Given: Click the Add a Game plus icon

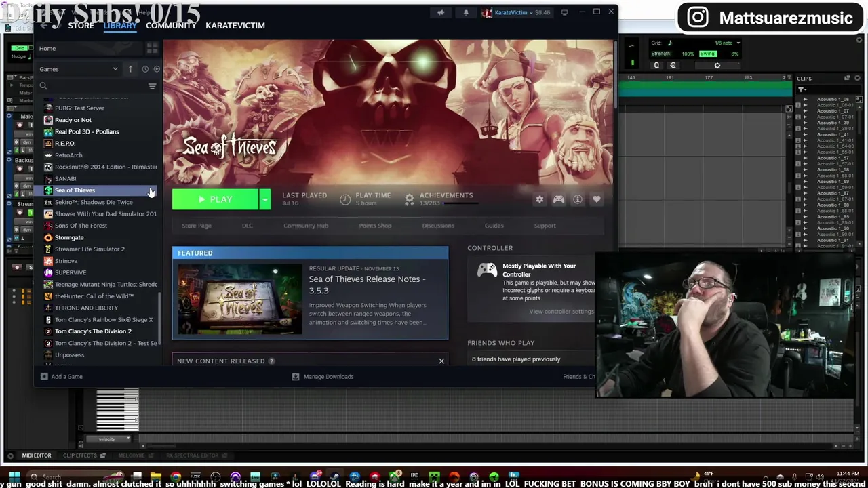Looking at the screenshot, I should (44, 376).
